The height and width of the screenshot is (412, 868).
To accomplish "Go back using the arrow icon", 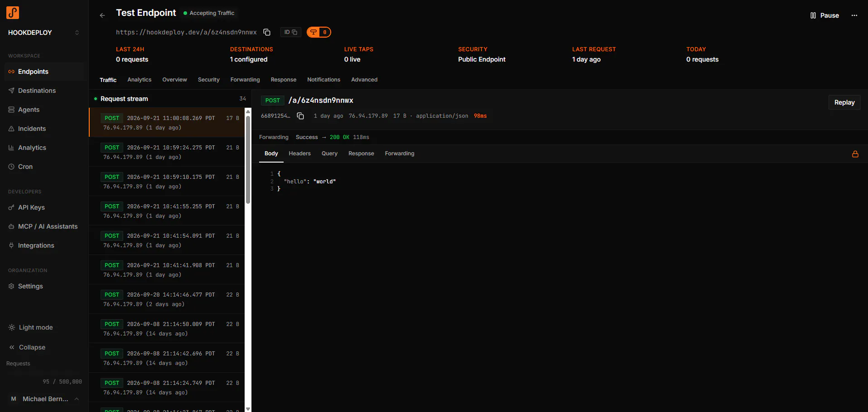I will click(102, 15).
